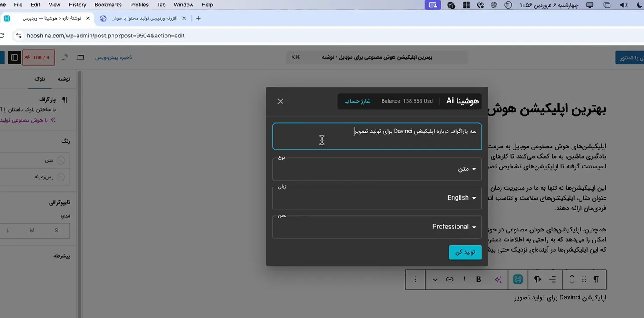Toggle the settings sidebar panel icon

pyautogui.click(x=14, y=57)
